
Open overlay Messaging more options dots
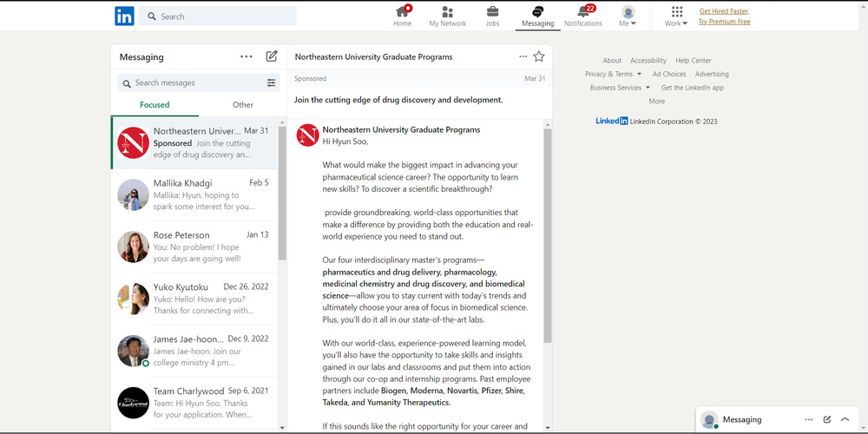[x=809, y=419]
